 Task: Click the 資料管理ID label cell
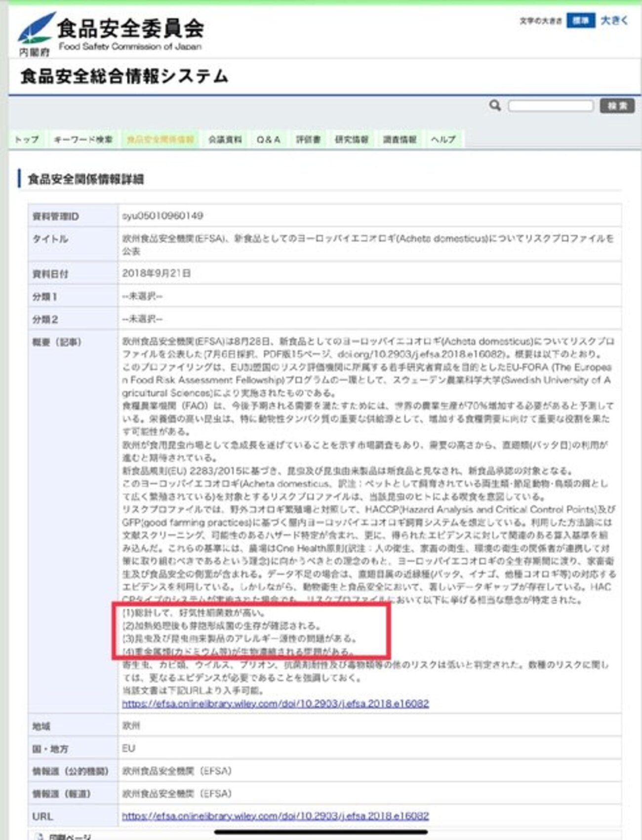[73, 216]
